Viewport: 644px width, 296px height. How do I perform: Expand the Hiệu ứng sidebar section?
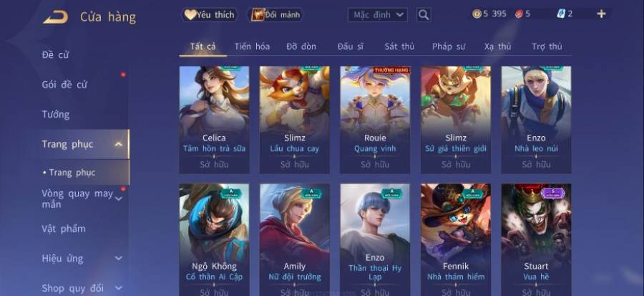118,258
